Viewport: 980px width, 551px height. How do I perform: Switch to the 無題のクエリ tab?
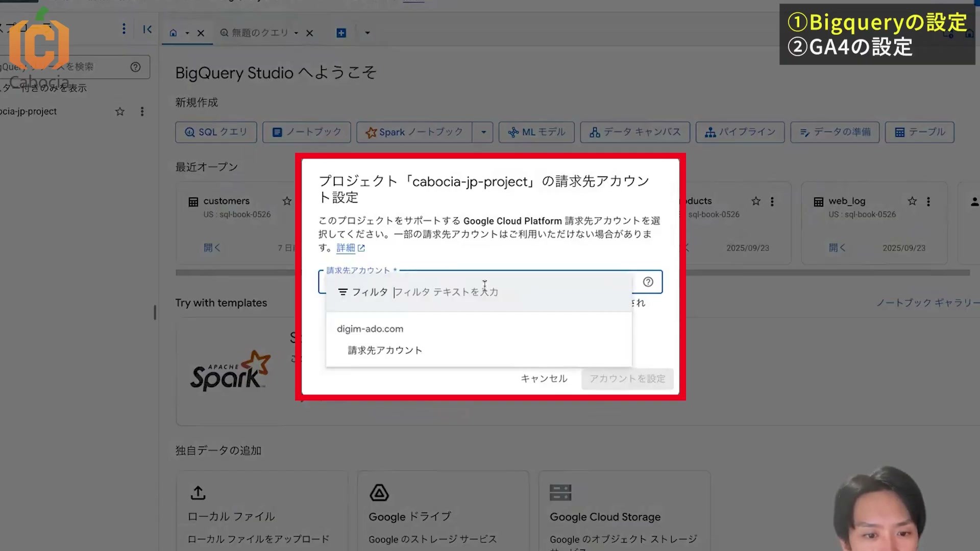coord(254,33)
